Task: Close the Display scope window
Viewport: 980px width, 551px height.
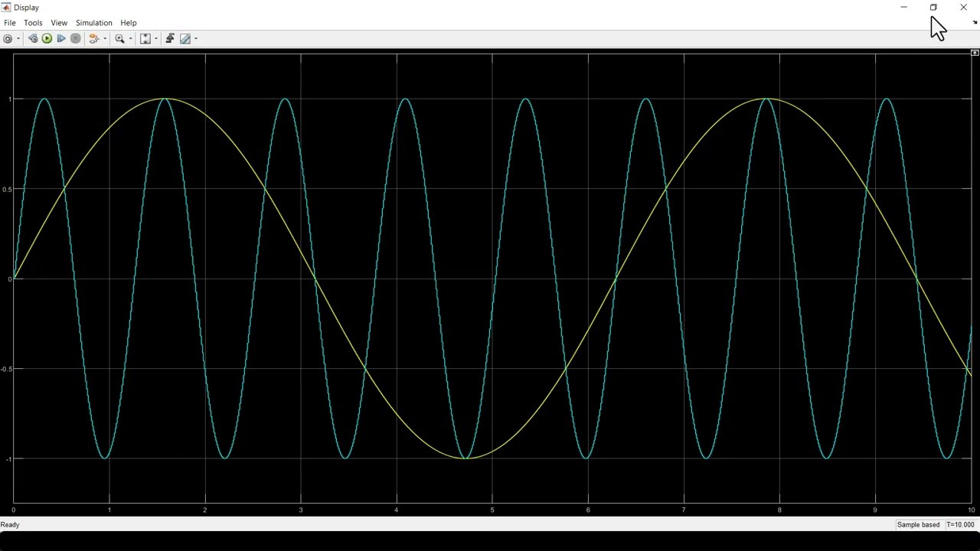Action: tap(963, 8)
